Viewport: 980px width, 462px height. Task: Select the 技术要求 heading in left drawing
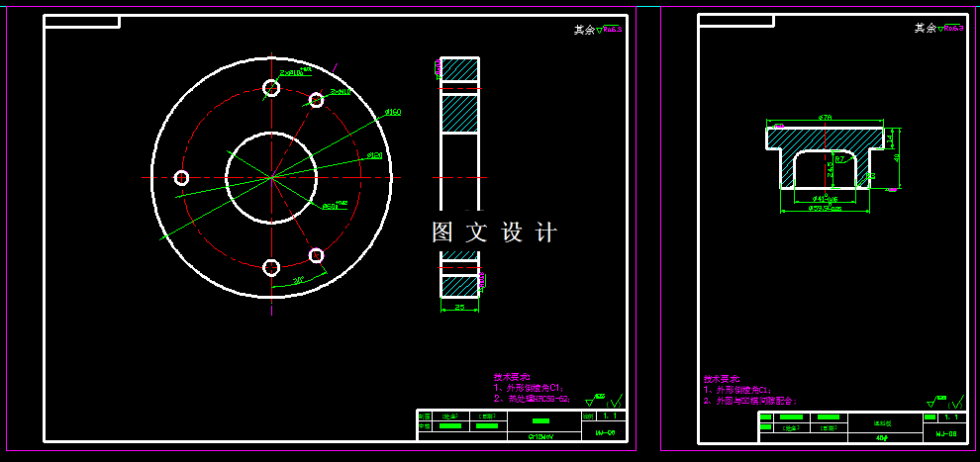click(511, 377)
